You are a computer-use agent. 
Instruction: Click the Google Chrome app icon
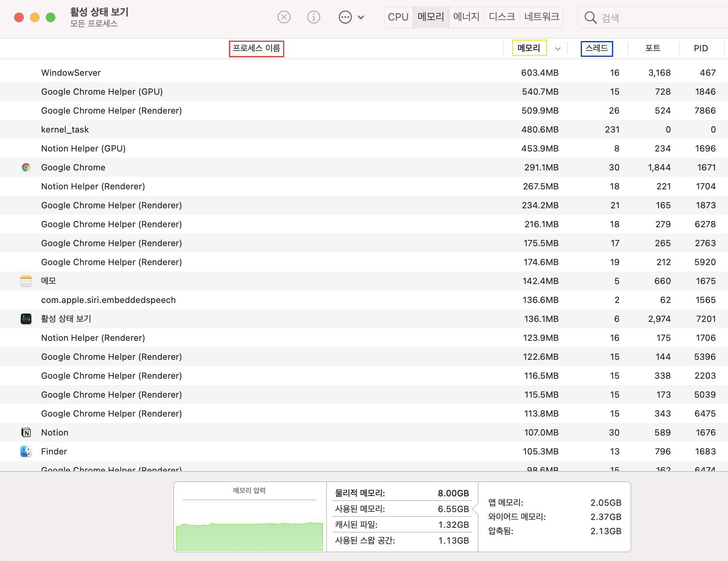pos(26,167)
